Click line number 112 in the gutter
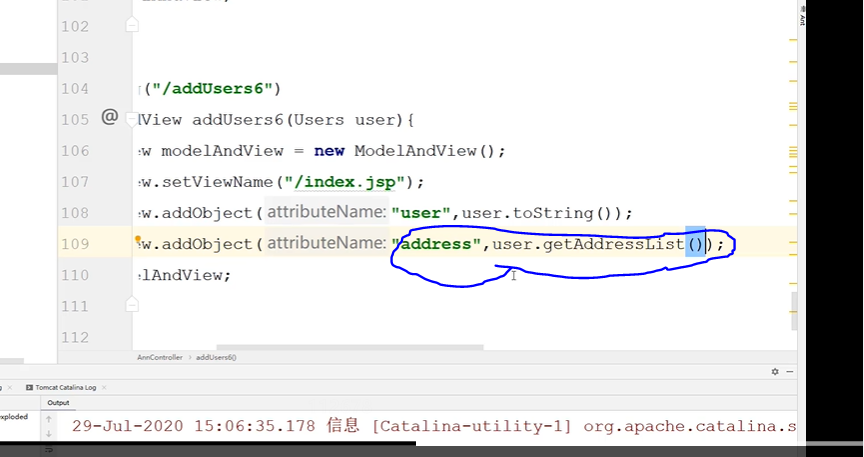Viewport: 864px width, 457px height. (75, 337)
